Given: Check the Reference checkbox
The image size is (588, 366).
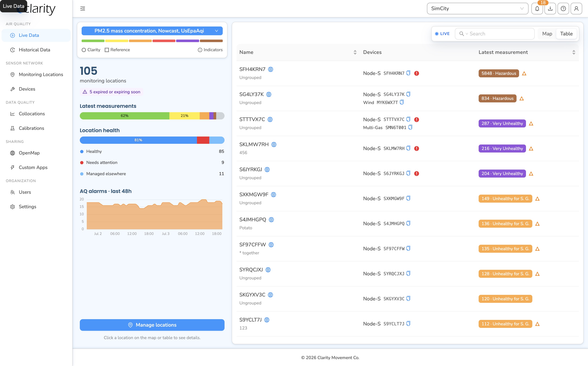Looking at the screenshot, I should click(107, 50).
